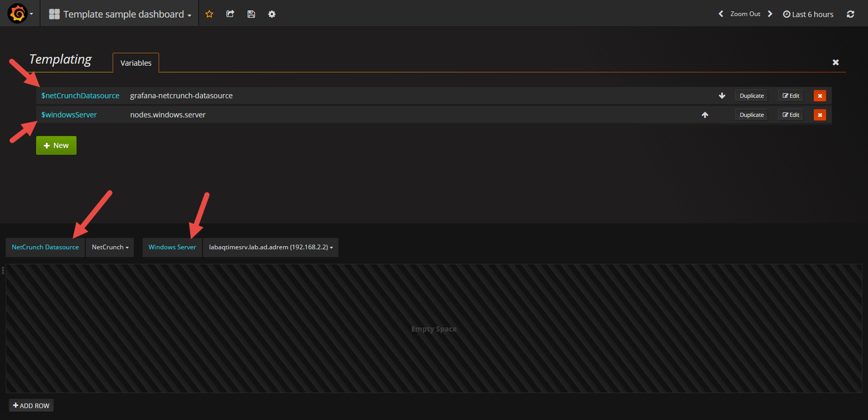
Task: Duplicate the $windowsServer variable
Action: (x=752, y=115)
